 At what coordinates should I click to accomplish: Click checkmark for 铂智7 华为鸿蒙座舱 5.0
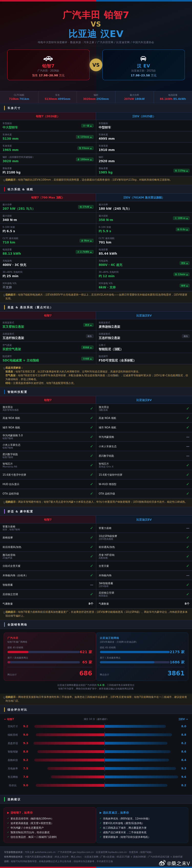coord(91,437)
